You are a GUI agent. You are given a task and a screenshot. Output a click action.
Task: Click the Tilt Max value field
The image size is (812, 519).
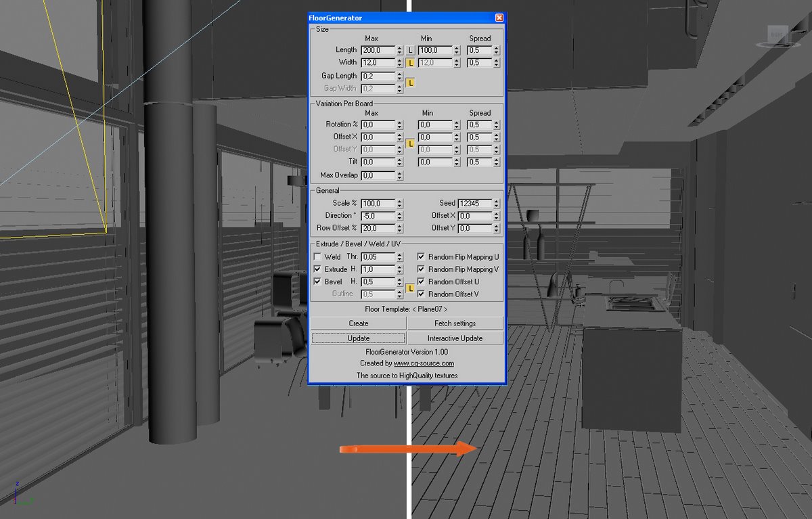378,162
